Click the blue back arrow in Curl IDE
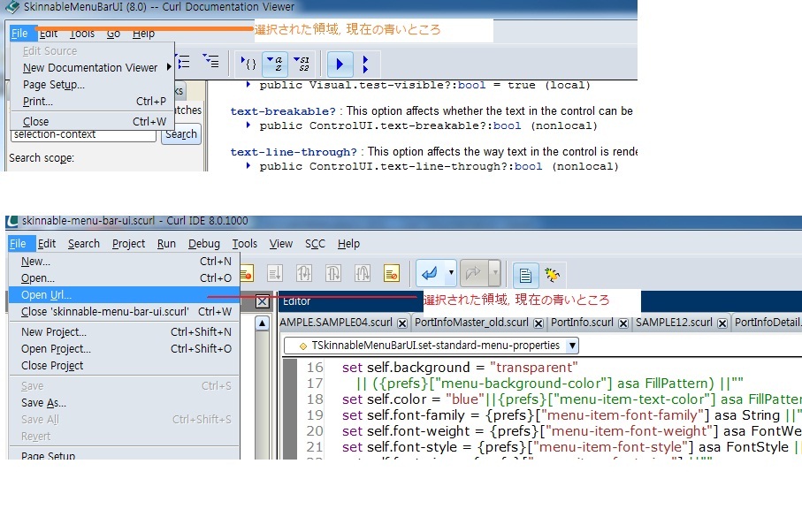The image size is (802, 532). pyautogui.click(x=432, y=273)
